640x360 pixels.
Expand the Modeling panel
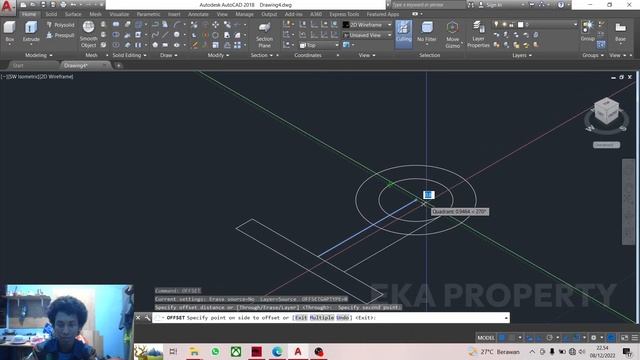point(38,55)
